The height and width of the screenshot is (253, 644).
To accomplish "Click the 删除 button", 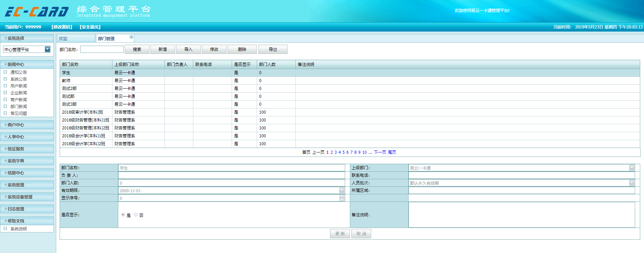I will click(x=242, y=49).
